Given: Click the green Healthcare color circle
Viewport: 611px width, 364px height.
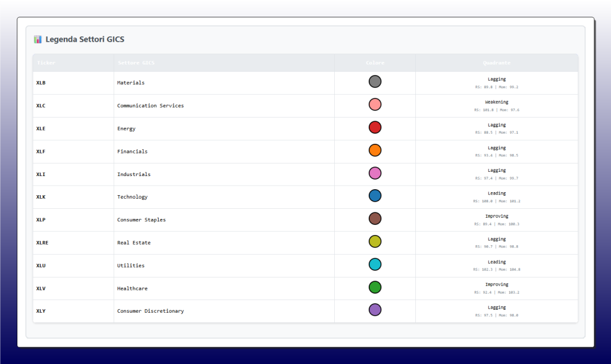Looking at the screenshot, I should tap(375, 287).
